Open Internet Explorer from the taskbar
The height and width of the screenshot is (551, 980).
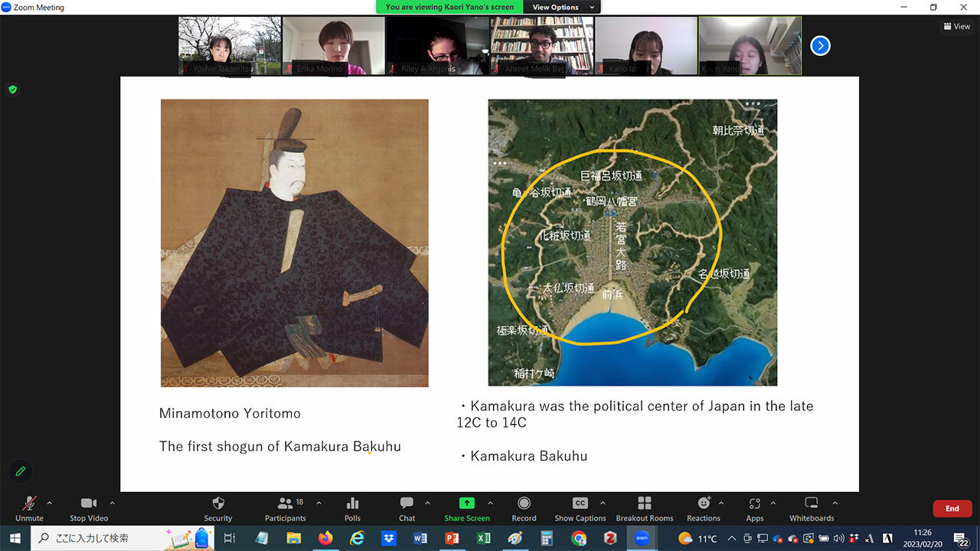pos(357,538)
